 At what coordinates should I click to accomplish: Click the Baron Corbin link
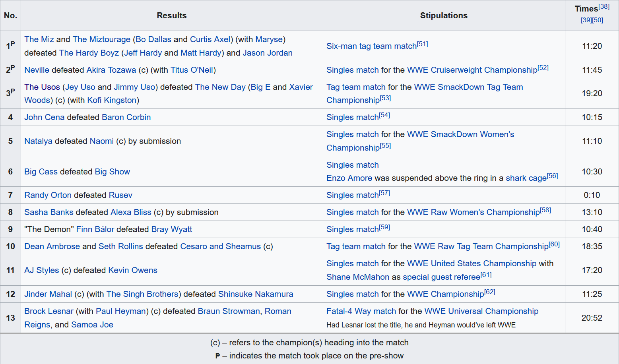point(126,117)
